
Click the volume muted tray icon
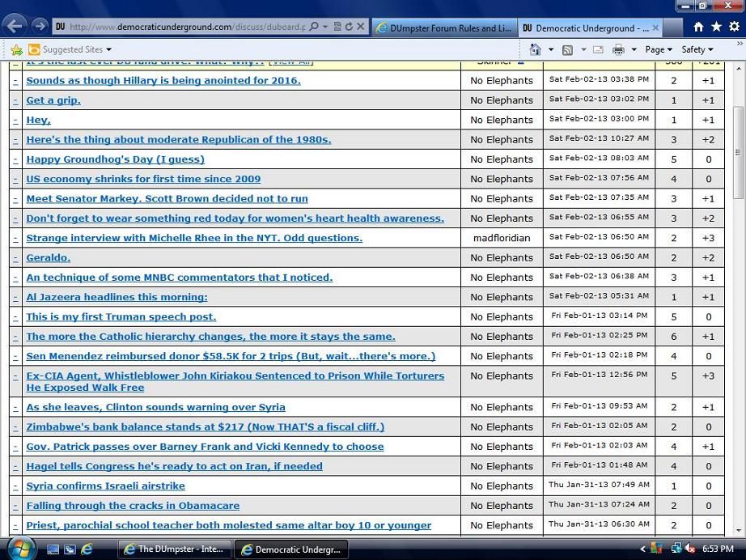click(x=690, y=549)
